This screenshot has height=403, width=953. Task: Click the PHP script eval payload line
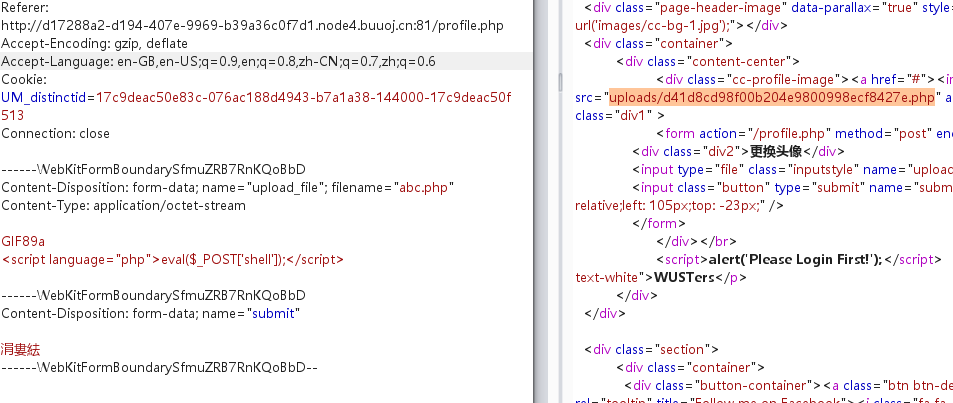[x=173, y=260]
